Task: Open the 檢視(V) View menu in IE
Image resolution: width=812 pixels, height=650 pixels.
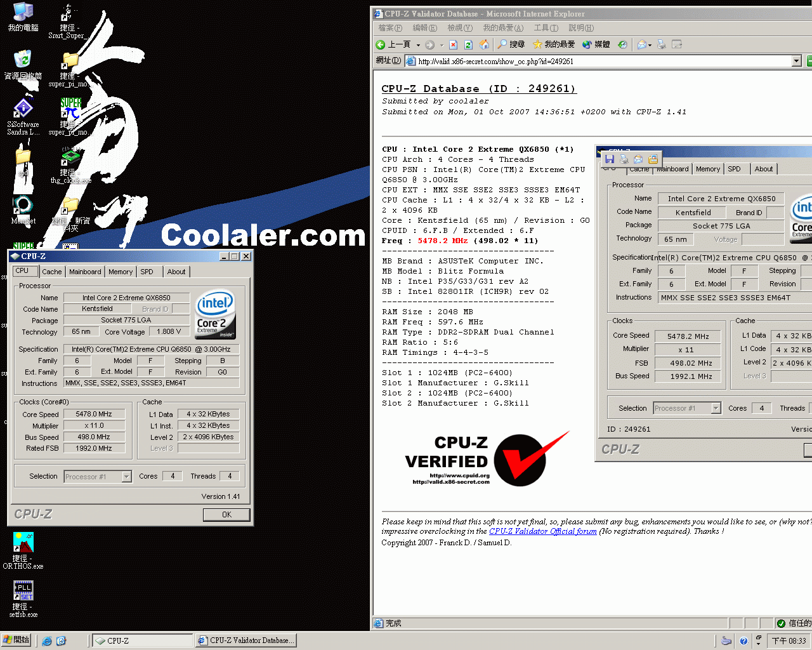Action: pyautogui.click(x=460, y=28)
